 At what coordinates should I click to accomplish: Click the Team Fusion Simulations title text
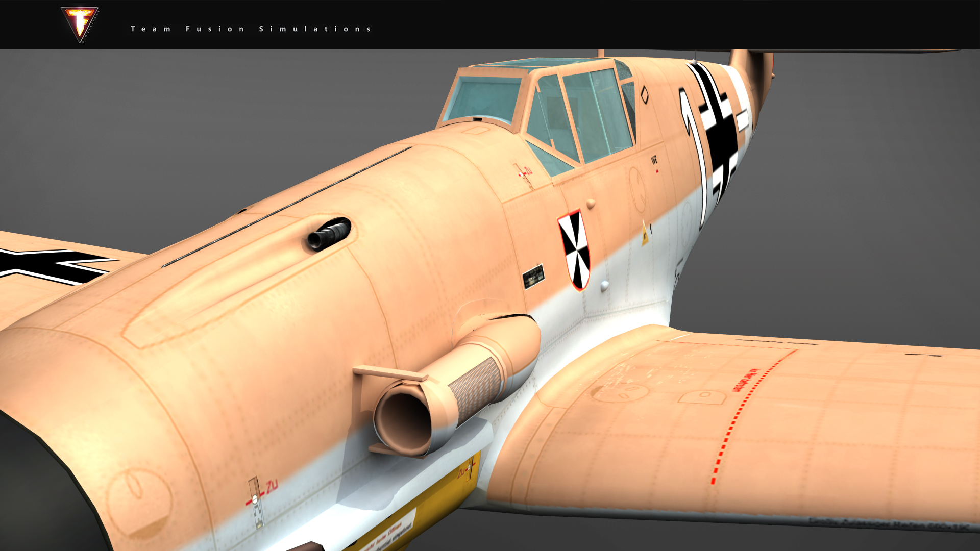tap(251, 29)
